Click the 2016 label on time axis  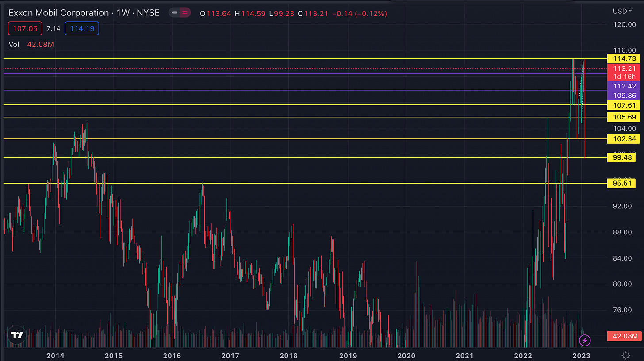coord(172,355)
